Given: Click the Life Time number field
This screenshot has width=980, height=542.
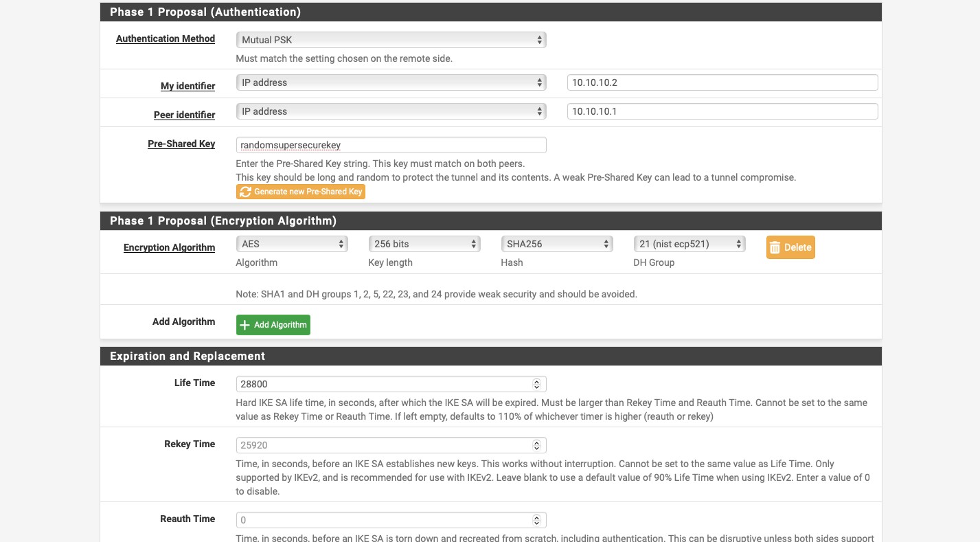Looking at the screenshot, I should (383, 384).
